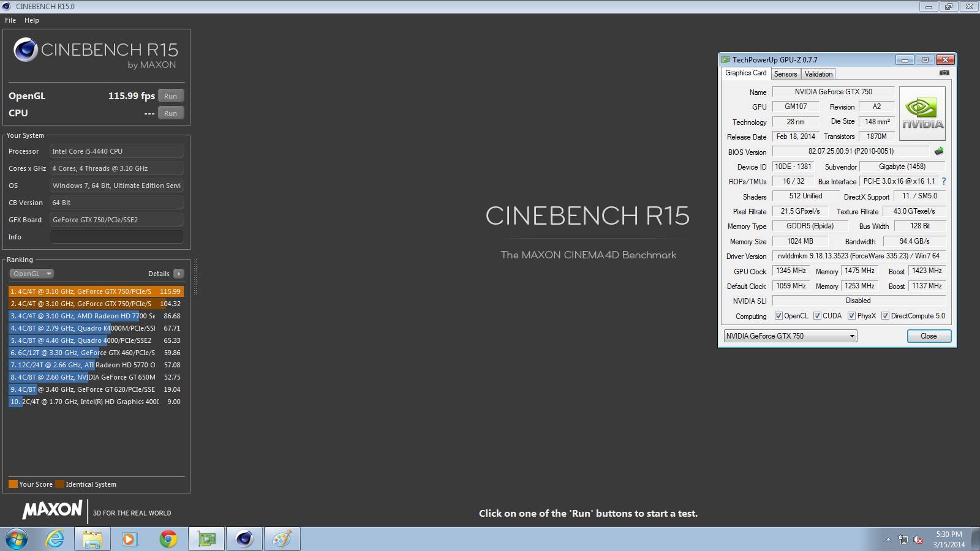This screenshot has width=980, height=551.
Task: Click the BIOS save chip icon
Action: pyautogui.click(x=939, y=151)
